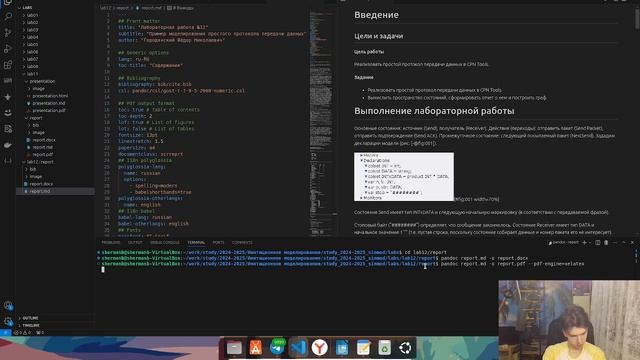
Task: Create a new terminal with plus icon
Action: 584,242
